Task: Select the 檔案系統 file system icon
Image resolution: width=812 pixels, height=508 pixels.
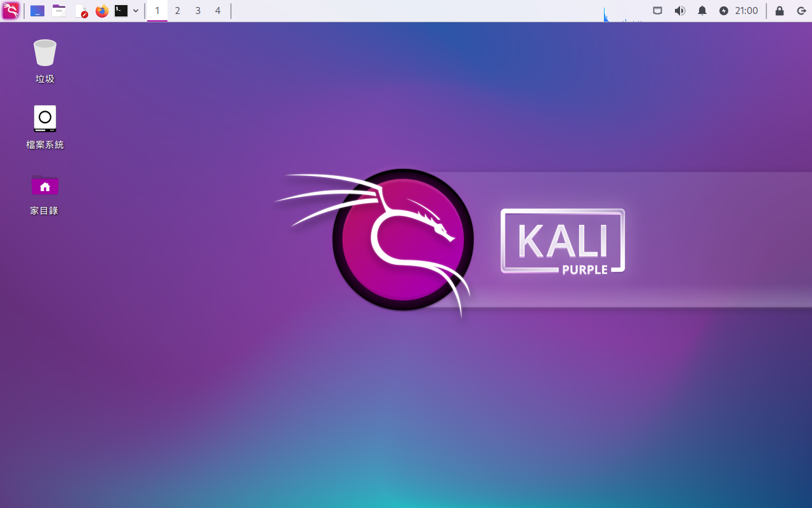Action: coord(45,127)
